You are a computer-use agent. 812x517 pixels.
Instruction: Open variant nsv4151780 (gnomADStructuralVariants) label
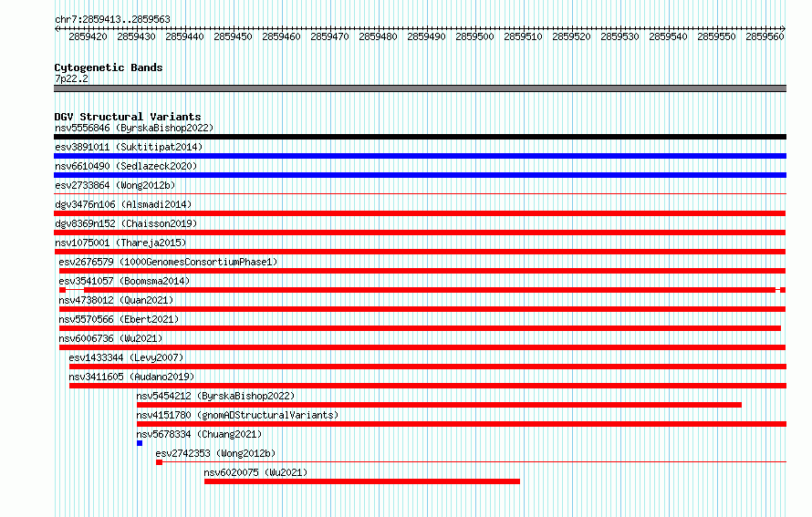(x=238, y=415)
